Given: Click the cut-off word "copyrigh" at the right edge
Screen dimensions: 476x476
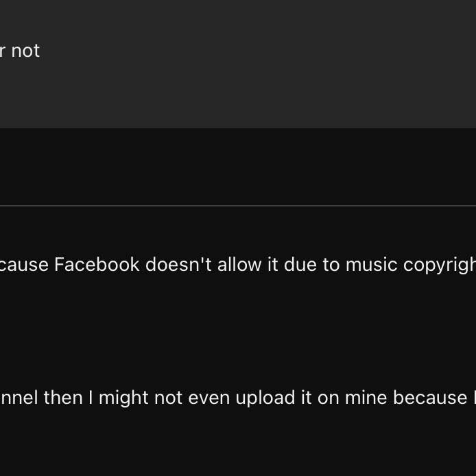Looking at the screenshot, I should (x=440, y=265).
